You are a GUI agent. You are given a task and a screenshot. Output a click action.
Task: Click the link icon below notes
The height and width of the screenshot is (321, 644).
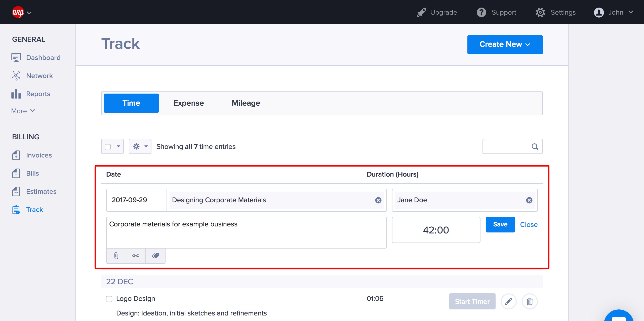(x=136, y=256)
